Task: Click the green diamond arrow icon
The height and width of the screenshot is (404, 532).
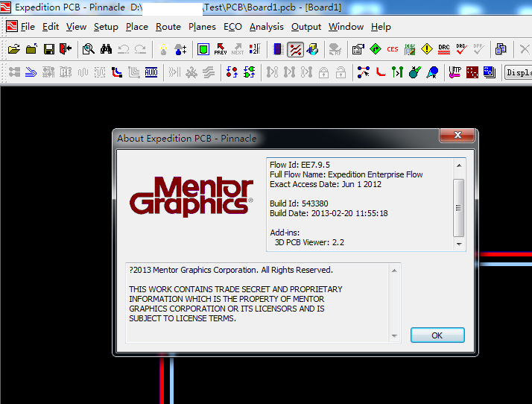Action: (x=376, y=49)
